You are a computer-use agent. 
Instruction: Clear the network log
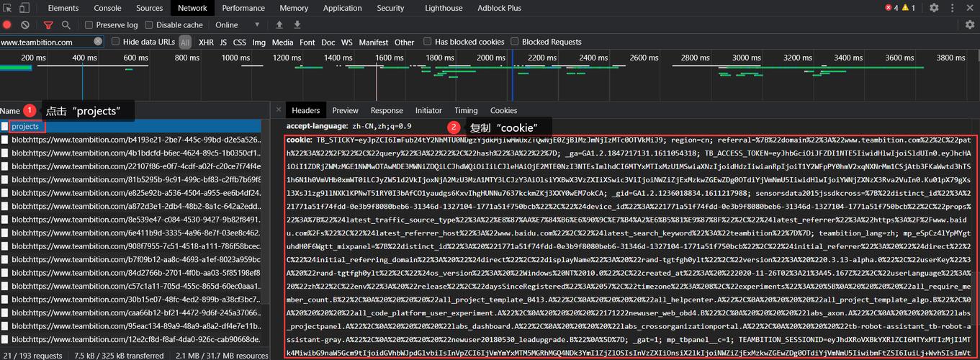(x=25, y=25)
